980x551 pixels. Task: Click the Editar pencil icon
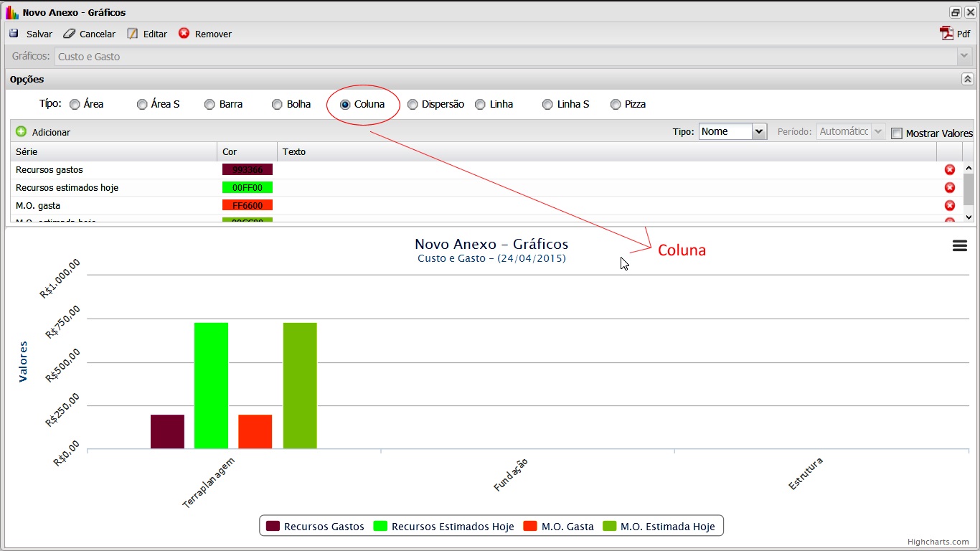(132, 34)
